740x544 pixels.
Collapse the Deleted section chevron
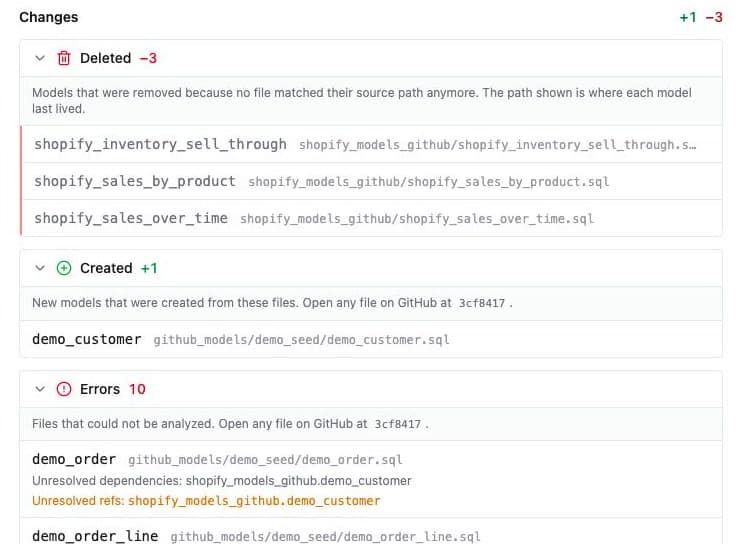(x=40, y=58)
